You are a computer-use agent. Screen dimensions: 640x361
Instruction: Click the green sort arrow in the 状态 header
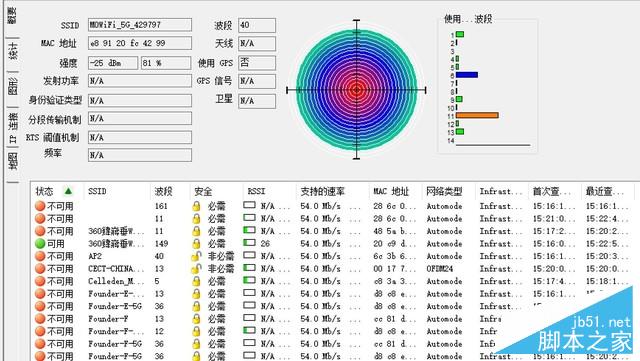point(68,191)
